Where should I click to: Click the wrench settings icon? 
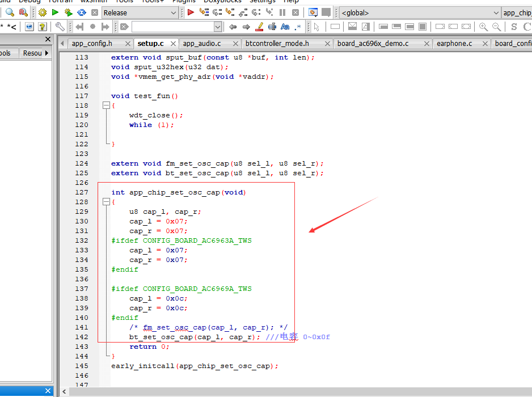coord(60,27)
